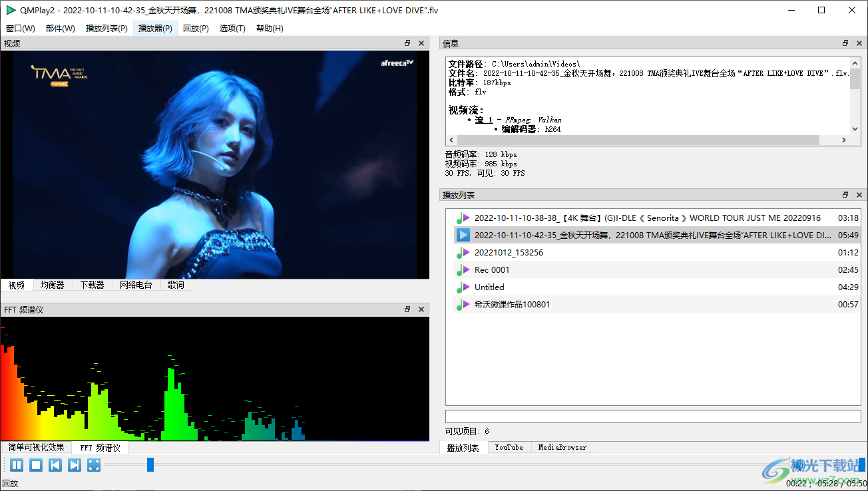Image resolution: width=868 pixels, height=491 pixels.
Task: Toggle fullscreen mode icon
Action: (94, 465)
